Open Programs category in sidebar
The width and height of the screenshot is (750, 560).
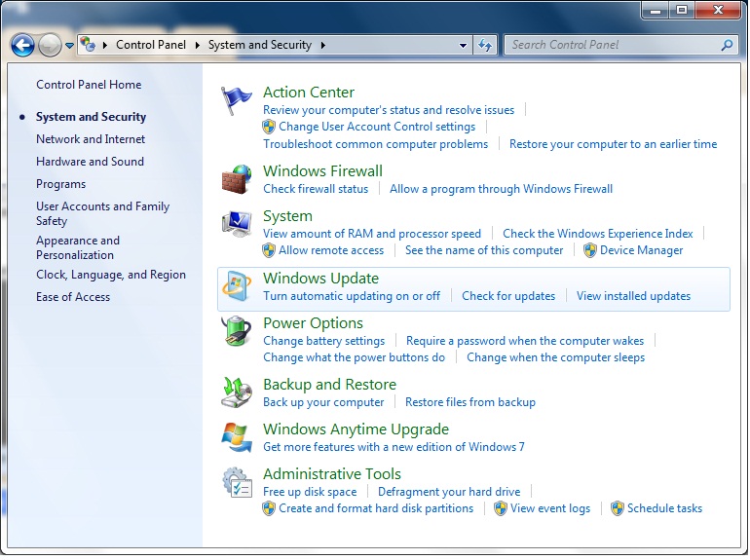[60, 184]
